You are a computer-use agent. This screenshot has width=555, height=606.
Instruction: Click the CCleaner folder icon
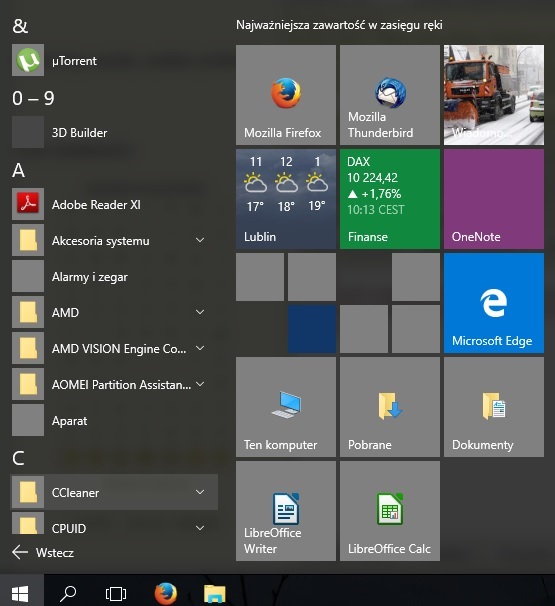point(28,492)
